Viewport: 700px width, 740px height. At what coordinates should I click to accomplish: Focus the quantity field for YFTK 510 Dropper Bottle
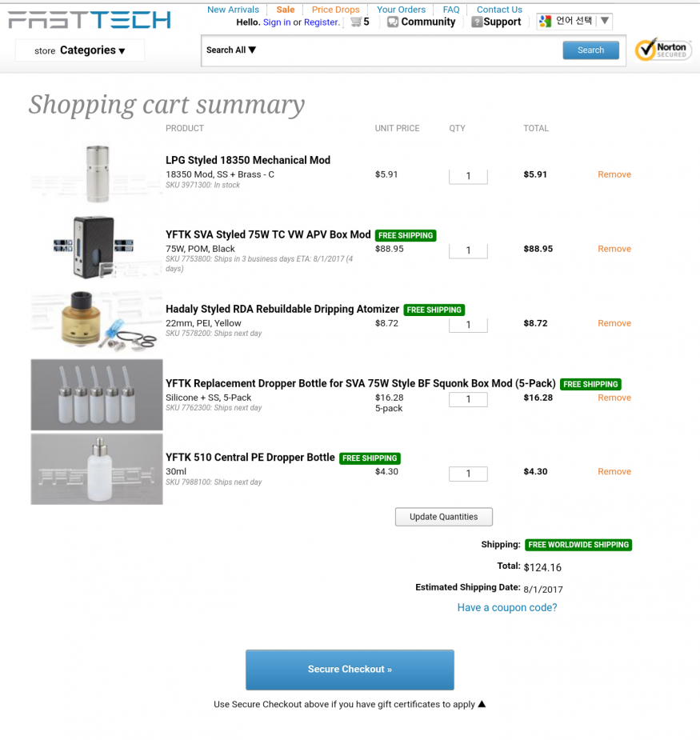point(468,474)
